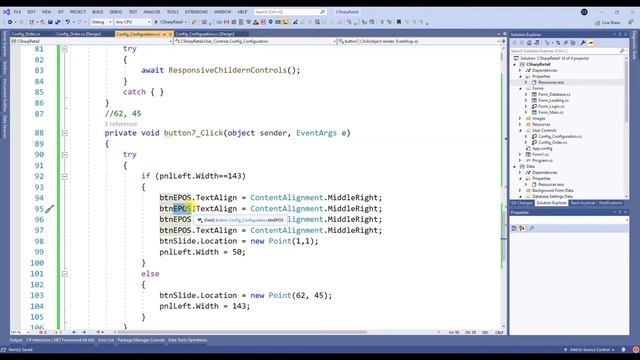Open the PROJECT menu

78,12
